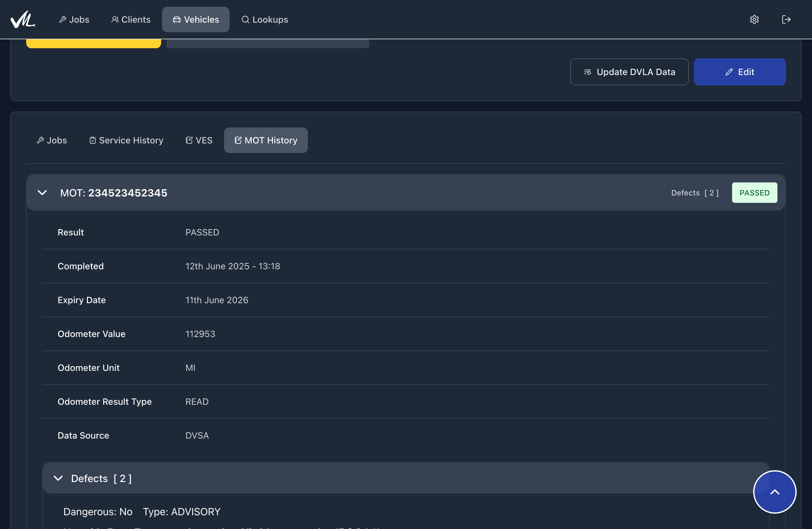Viewport: 812px width, 529px height.
Task: Click the VM logo in the navbar
Action: pos(23,19)
